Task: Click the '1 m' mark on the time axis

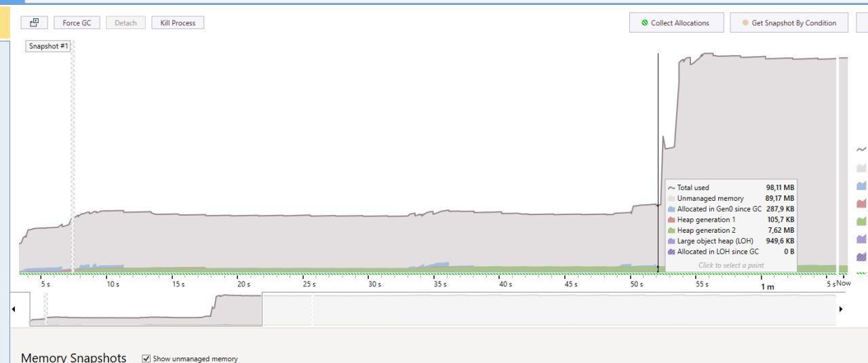Action: tap(767, 286)
